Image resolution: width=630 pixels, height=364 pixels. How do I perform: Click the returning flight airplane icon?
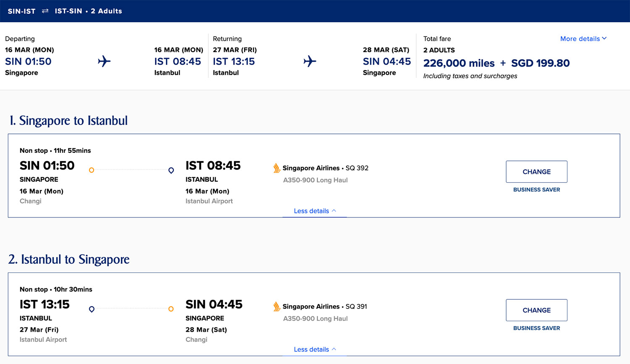(310, 61)
